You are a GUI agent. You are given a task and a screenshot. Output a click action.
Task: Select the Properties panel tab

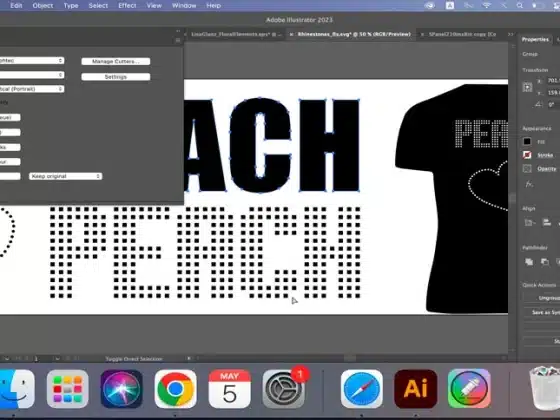[x=535, y=39]
